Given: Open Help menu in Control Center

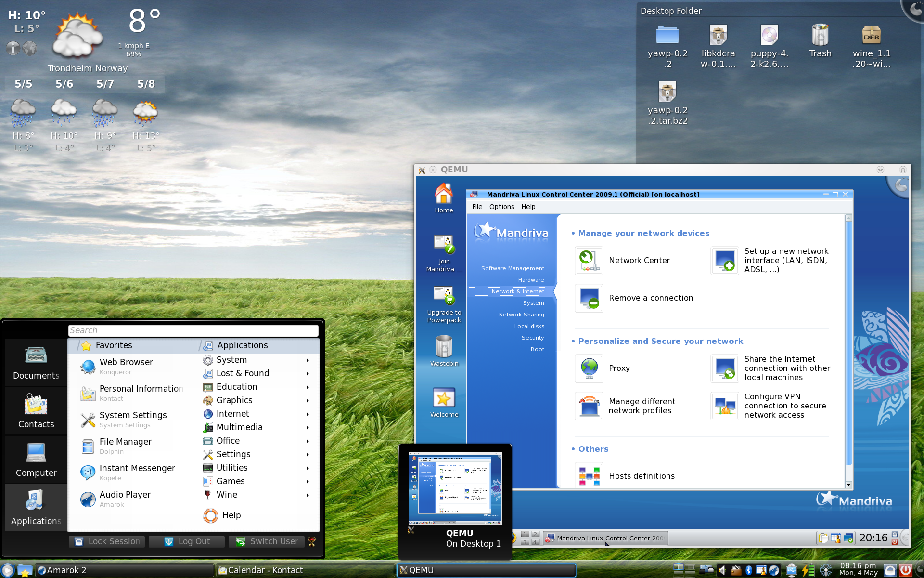Looking at the screenshot, I should pos(528,207).
